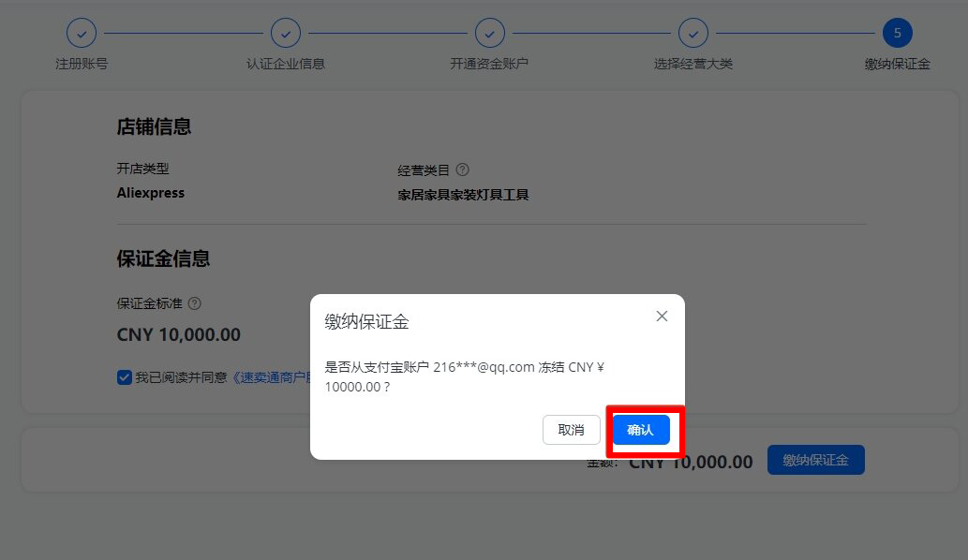
Task: Click the blue 缴纳保证金 pay button
Action: 815,460
